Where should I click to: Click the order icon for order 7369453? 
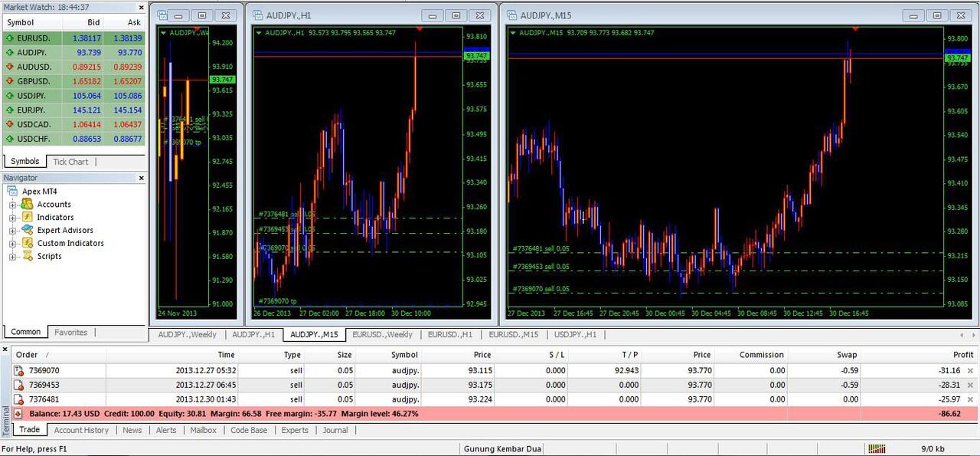point(19,385)
